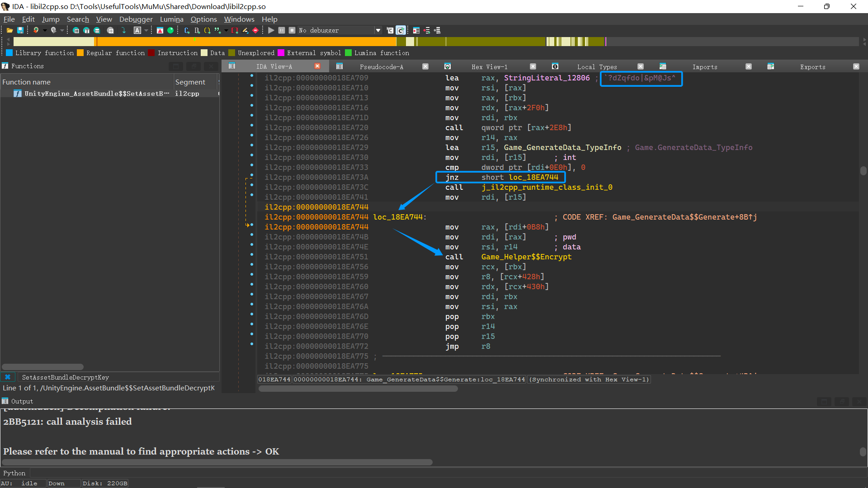Close the Imports tab
Screen dimensions: 868x488
[x=749, y=66]
